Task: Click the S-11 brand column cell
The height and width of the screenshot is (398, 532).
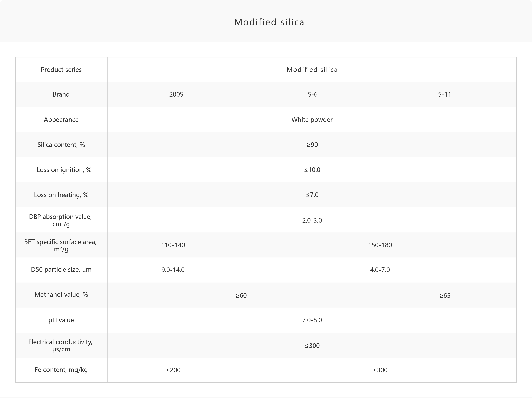Action: click(448, 94)
